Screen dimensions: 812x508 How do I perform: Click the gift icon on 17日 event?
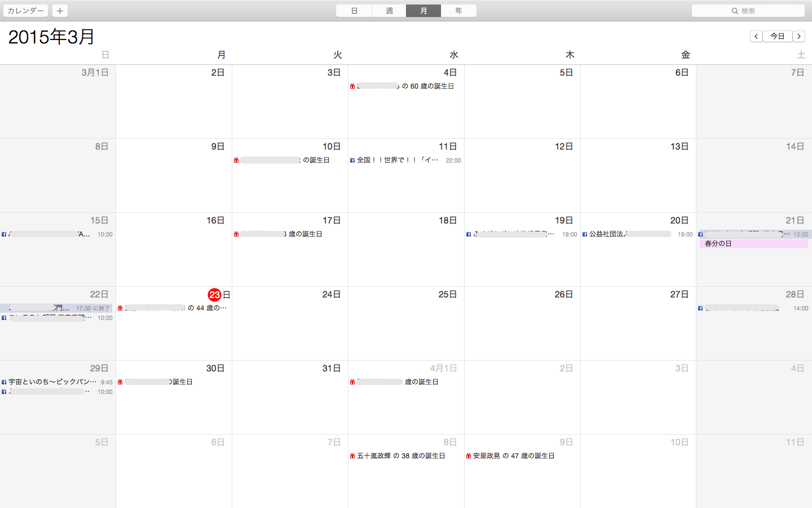click(x=236, y=234)
